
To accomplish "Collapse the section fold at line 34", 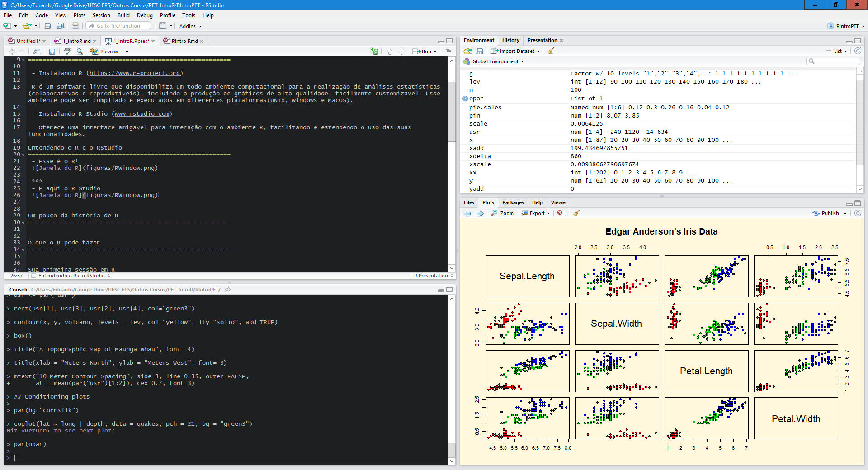I will click(x=23, y=250).
